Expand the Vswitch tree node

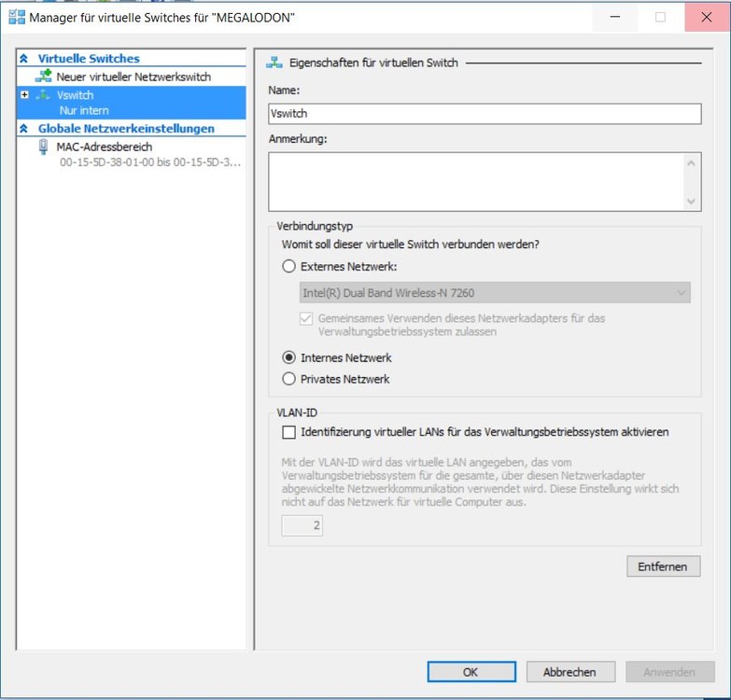[24, 95]
